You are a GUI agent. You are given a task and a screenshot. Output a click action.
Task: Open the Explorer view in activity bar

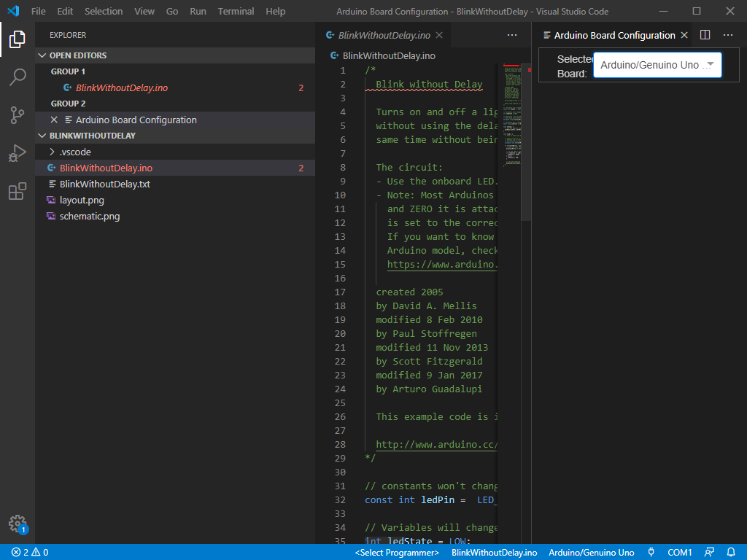coord(18,39)
